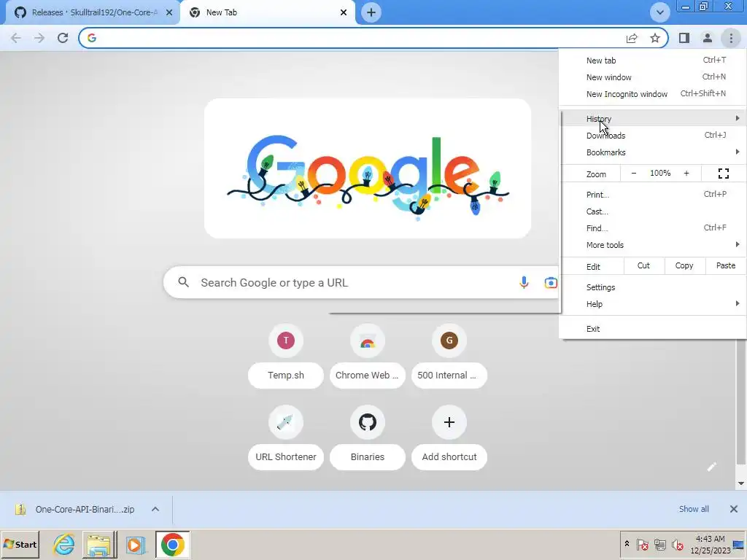Viewport: 747px width, 560px height.
Task: Click the muted volume tray icon
Action: 677,544
